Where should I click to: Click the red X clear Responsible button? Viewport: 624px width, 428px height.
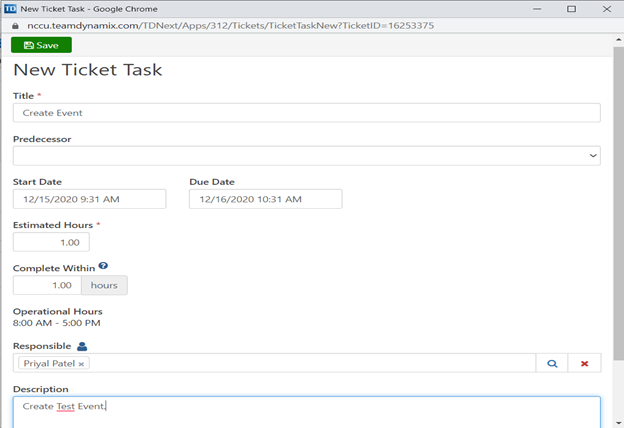[x=584, y=363]
